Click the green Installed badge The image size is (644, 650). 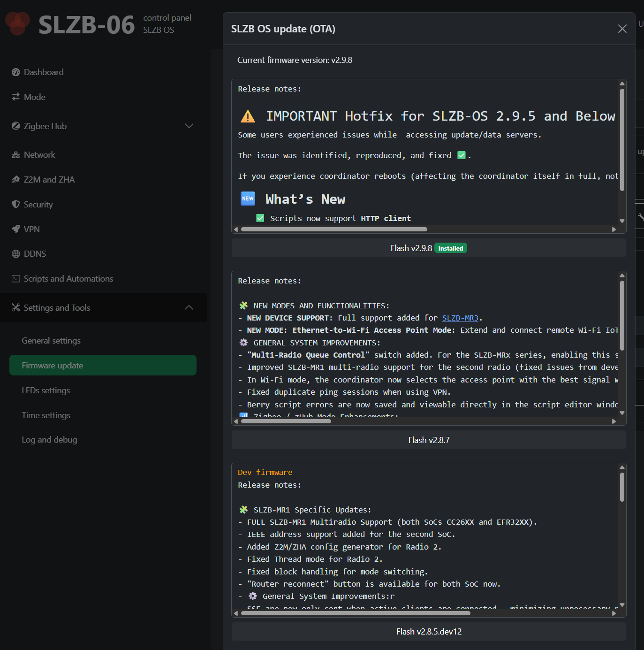[451, 248]
